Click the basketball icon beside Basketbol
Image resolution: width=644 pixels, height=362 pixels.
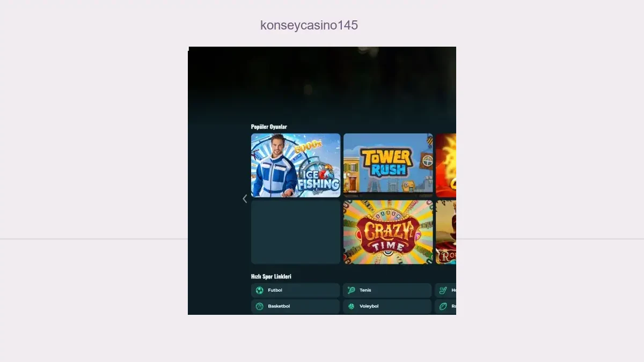[260, 307]
